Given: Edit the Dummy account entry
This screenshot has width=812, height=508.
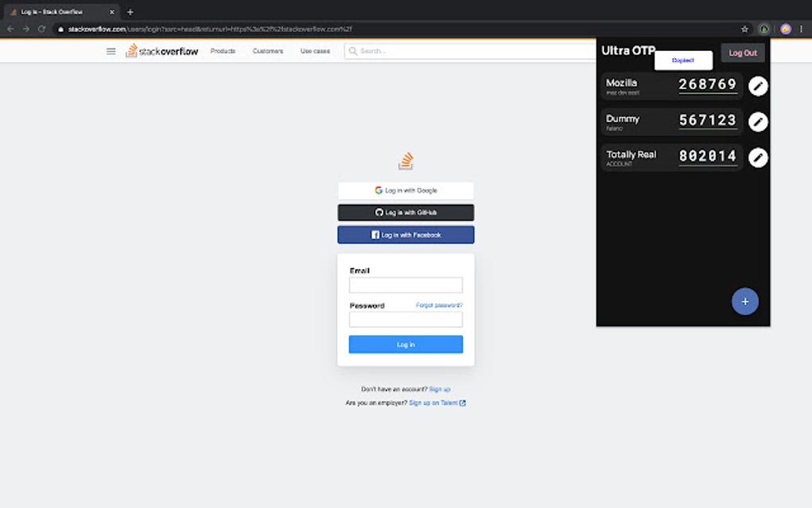Looking at the screenshot, I should [758, 122].
